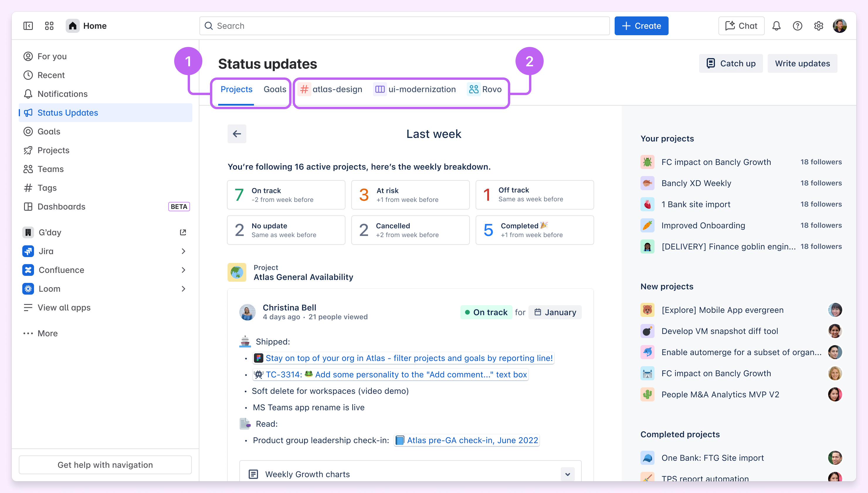Click into the Search field
This screenshot has height=493, width=868.
click(404, 26)
